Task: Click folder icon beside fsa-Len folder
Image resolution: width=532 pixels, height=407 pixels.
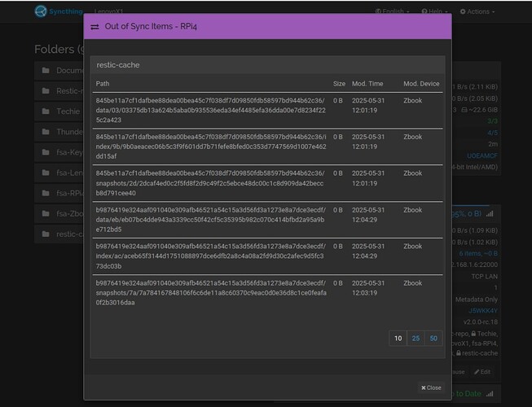Action: pos(46,173)
